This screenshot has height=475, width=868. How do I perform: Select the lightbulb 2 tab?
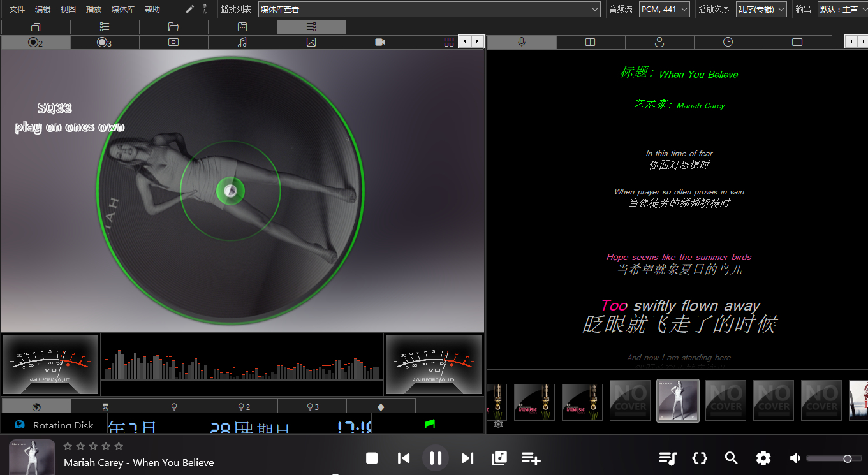(243, 406)
